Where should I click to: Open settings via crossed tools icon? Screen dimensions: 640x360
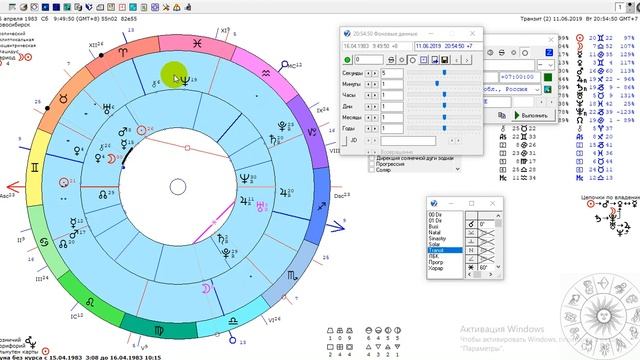pos(166,7)
